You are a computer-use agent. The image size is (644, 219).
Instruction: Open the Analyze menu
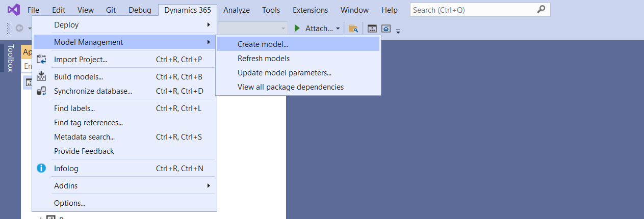(x=237, y=10)
